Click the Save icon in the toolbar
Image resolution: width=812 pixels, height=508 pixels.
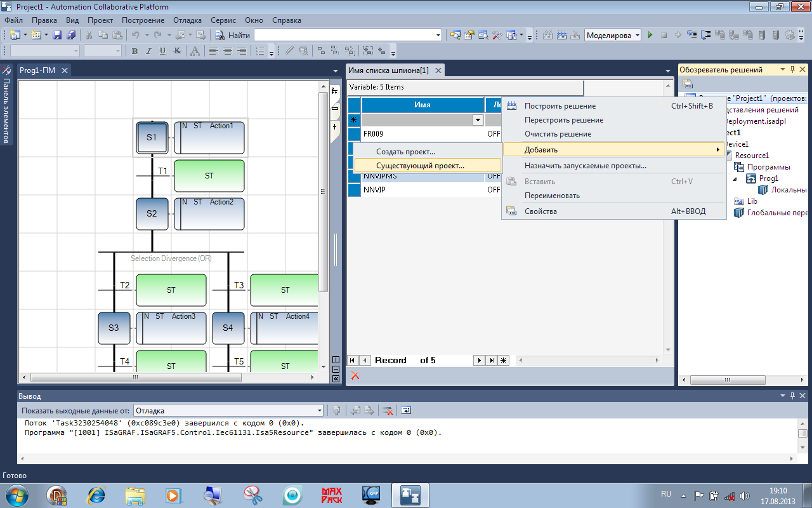coord(57,36)
